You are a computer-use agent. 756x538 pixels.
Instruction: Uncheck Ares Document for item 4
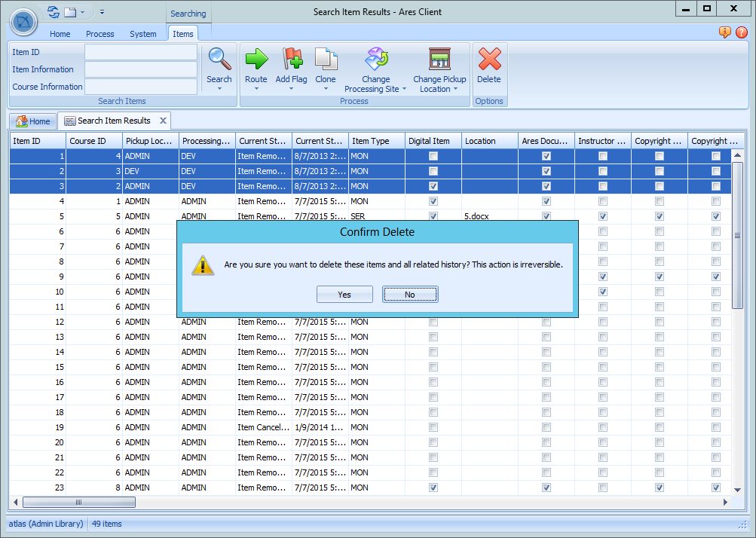(x=545, y=201)
